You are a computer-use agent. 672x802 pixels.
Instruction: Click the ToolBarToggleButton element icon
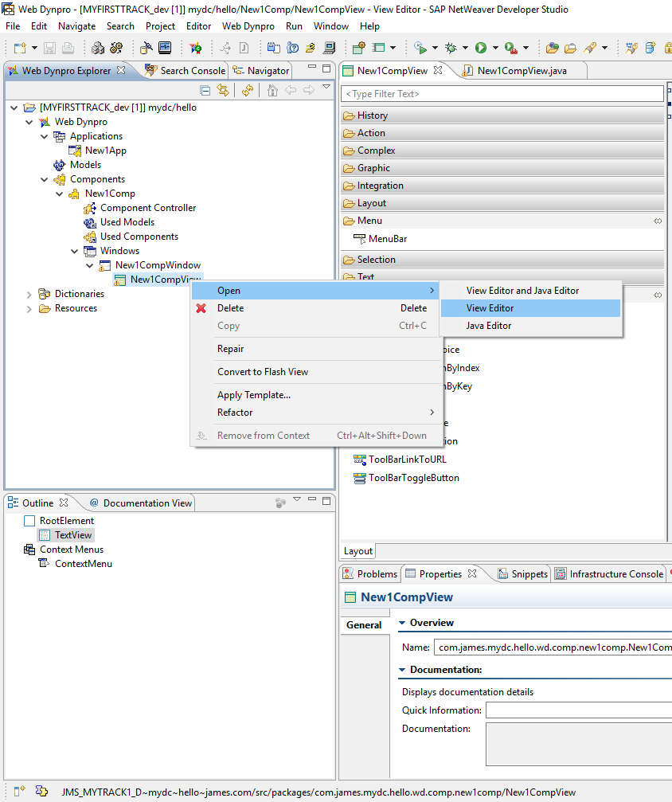pos(360,478)
